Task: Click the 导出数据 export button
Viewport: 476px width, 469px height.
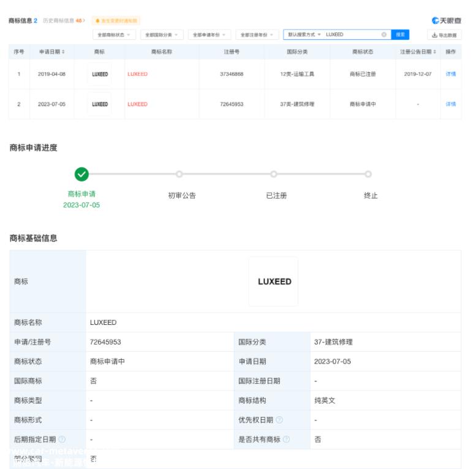Action: (x=444, y=35)
